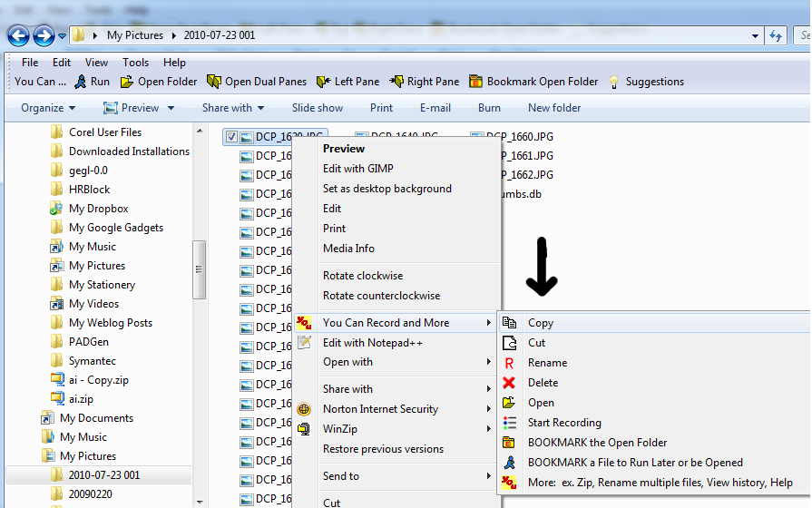Click the Open Dual Panes icon

coord(214,82)
